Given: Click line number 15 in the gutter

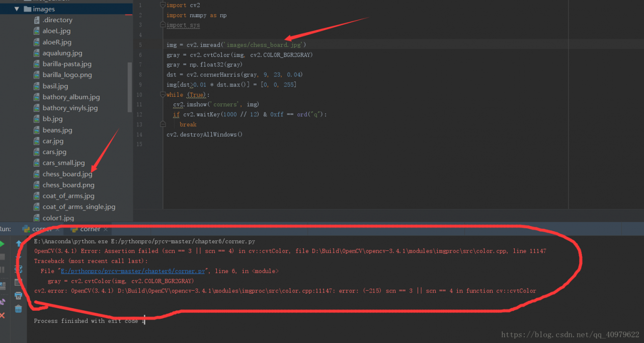Looking at the screenshot, I should point(139,145).
